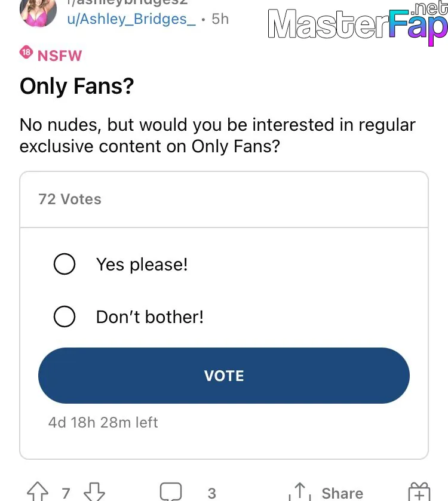448x501 pixels.
Task: Tap the "72 Votes" poll header
Action: pyautogui.click(x=70, y=199)
